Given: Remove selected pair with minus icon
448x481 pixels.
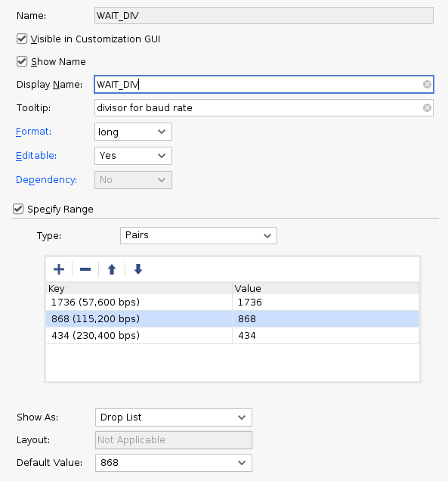Looking at the screenshot, I should pyautogui.click(x=85, y=269).
